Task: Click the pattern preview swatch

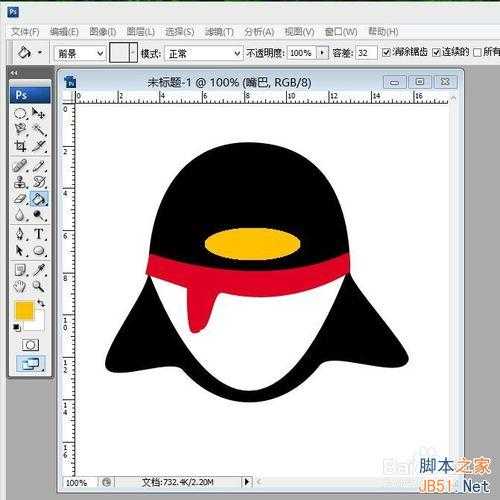Action: tap(119, 53)
